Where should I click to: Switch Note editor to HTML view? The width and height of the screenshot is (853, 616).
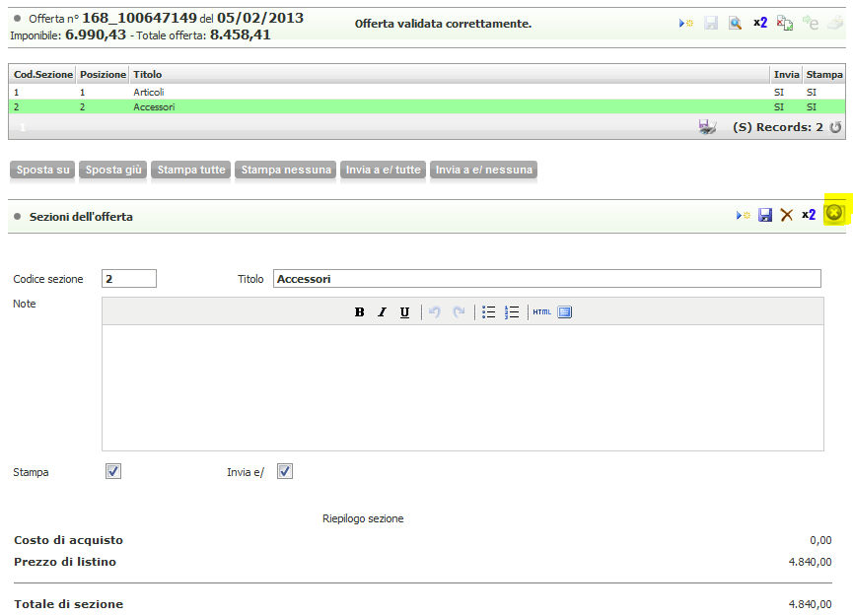tap(541, 312)
